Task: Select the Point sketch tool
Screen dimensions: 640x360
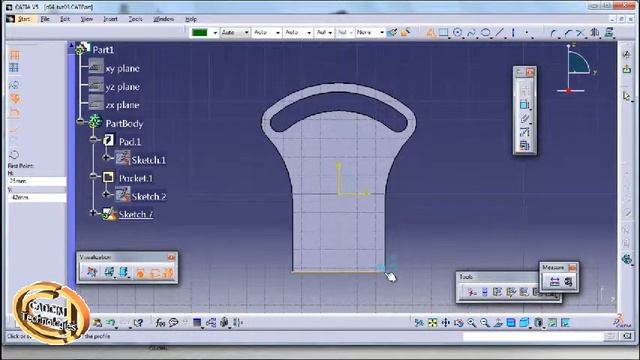Action: pyautogui.click(x=527, y=33)
